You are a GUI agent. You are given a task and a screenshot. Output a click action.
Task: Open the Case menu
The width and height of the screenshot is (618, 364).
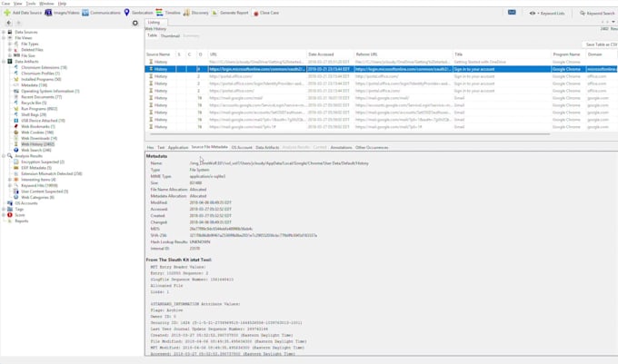click(6, 4)
